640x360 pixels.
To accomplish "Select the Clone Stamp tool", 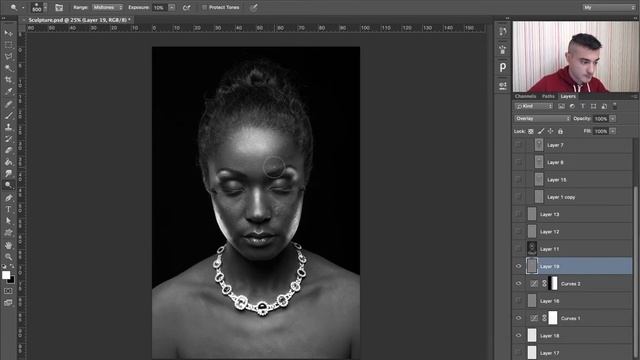I will [8, 127].
